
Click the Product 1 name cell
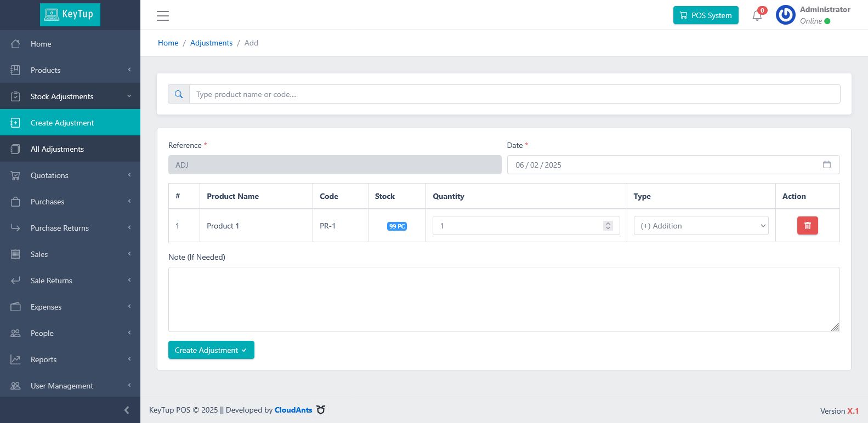coord(256,226)
